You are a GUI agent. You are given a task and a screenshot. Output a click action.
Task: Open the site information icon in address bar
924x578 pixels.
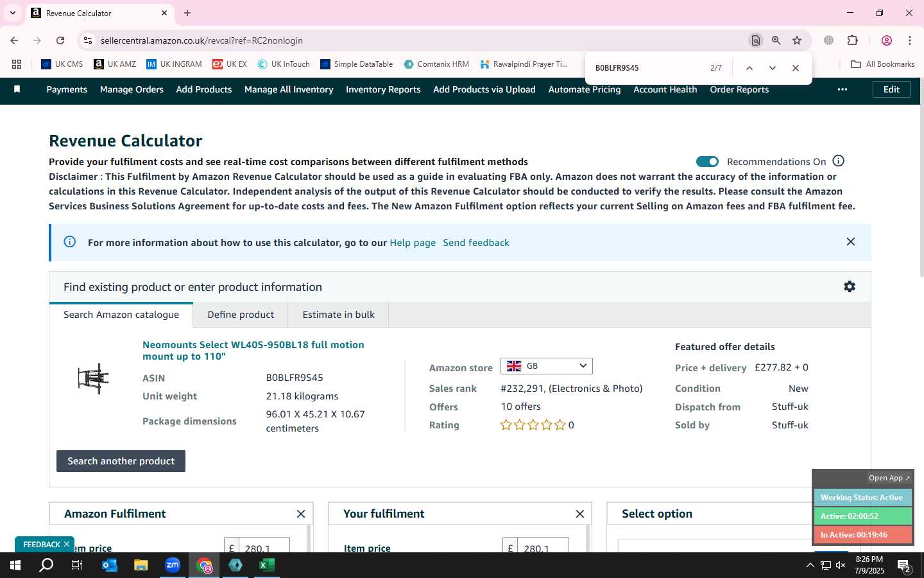(88, 40)
